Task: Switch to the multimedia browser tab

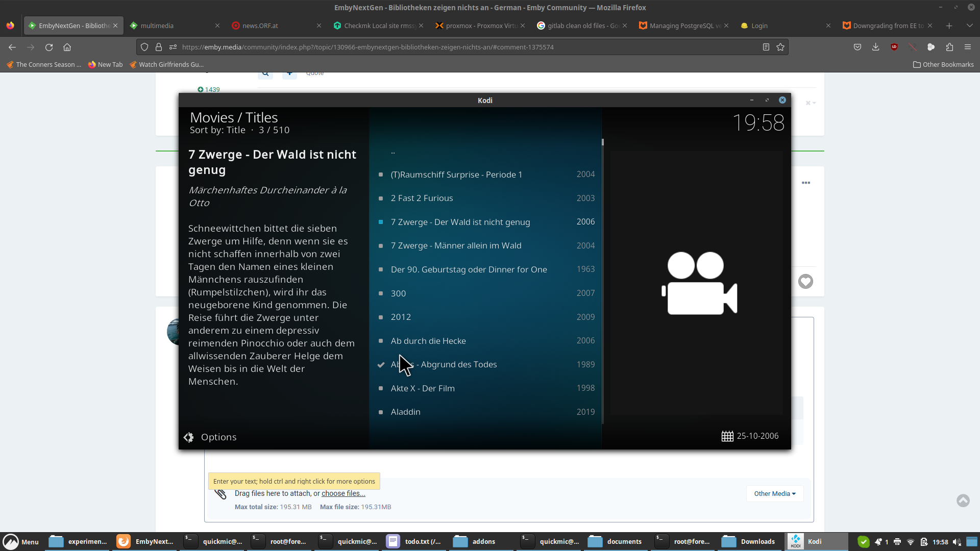Action: [157, 26]
